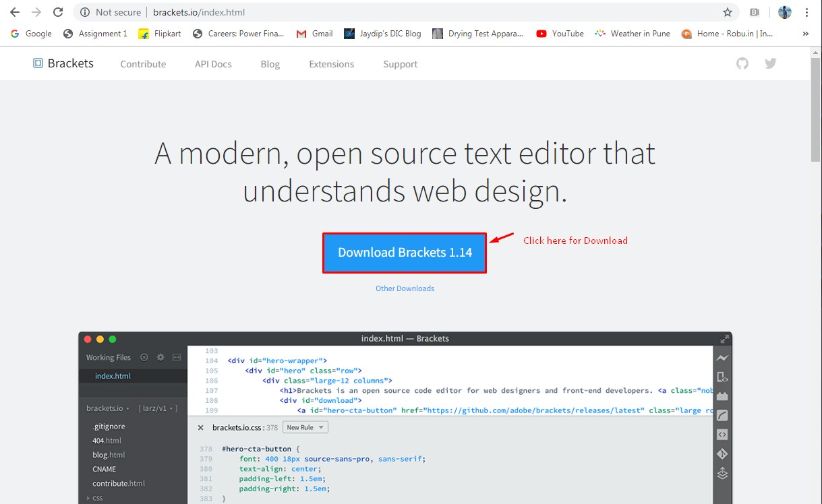Click the pencil edit icon in Brackets sidebar
The height and width of the screenshot is (504, 822).
(722, 415)
